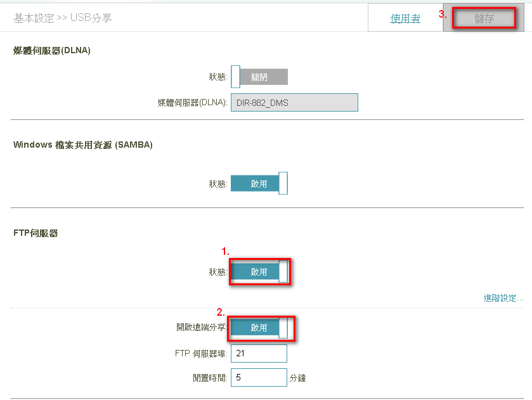Disable the SAMBA status toggle
This screenshot has width=532, height=400.
coord(259,184)
